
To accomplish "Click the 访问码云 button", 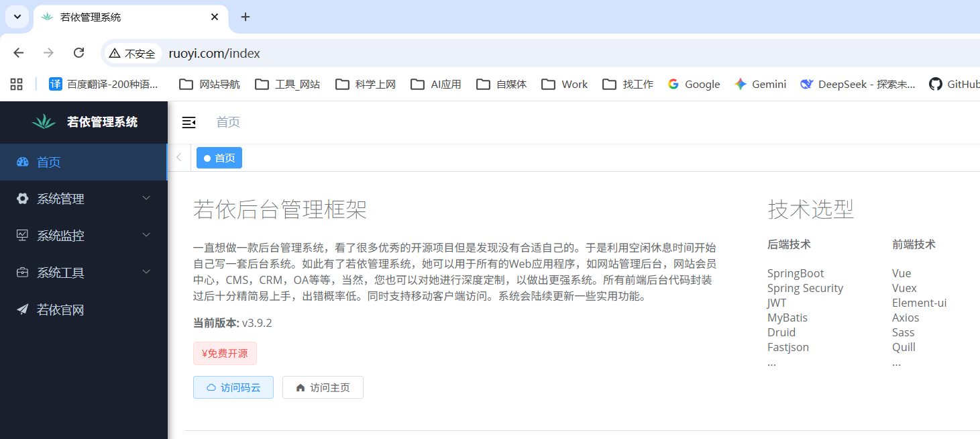I will coord(233,387).
